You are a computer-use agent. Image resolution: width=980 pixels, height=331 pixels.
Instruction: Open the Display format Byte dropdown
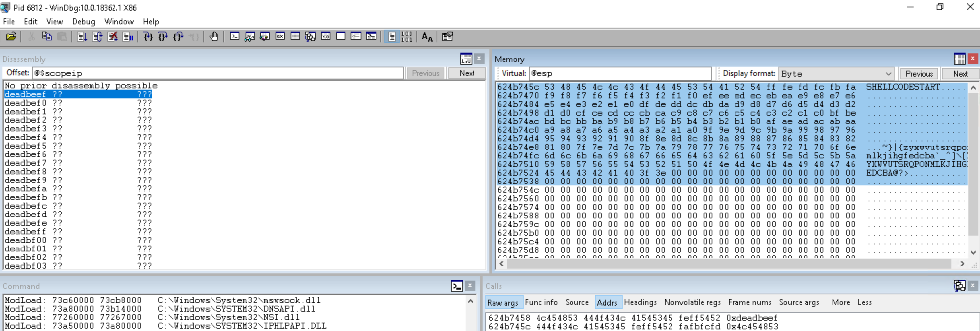836,74
